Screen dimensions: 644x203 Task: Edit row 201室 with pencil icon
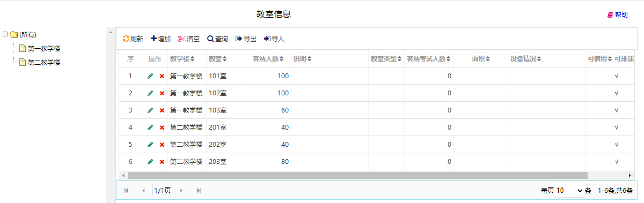[x=150, y=127]
